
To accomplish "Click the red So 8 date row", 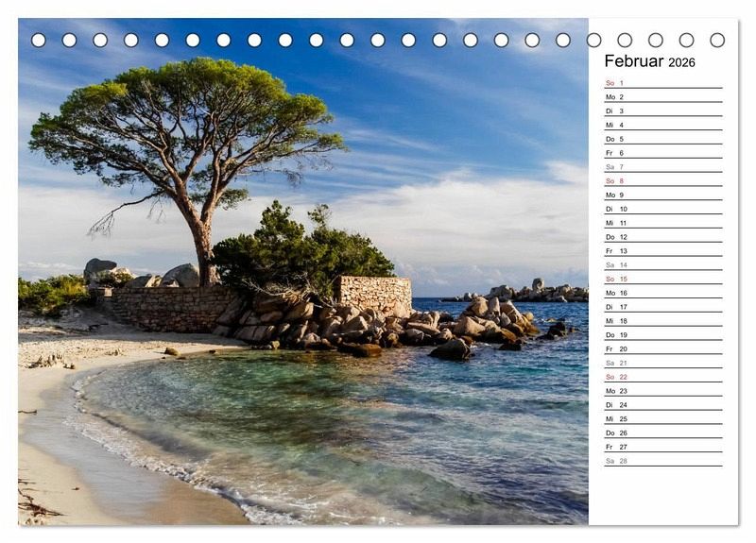I will (662, 181).
